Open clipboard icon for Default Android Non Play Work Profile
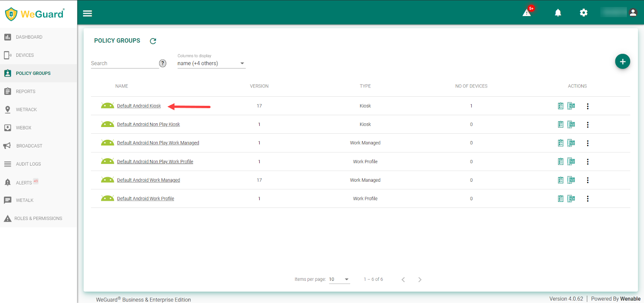This screenshot has height=303, width=644. (x=561, y=162)
